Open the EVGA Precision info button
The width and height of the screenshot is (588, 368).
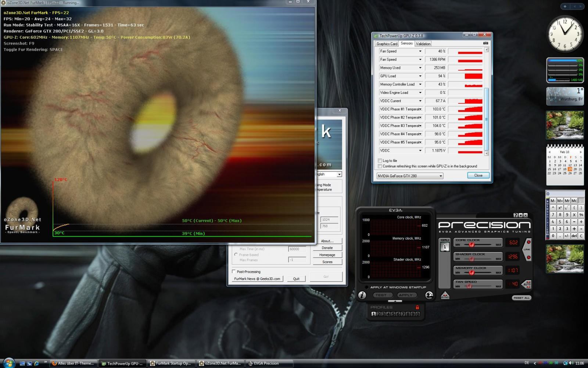click(362, 295)
